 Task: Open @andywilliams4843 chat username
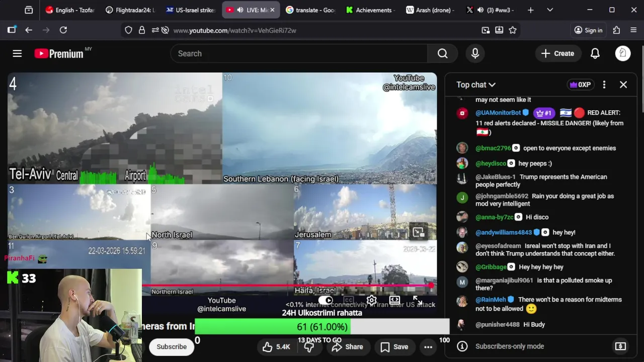click(504, 232)
